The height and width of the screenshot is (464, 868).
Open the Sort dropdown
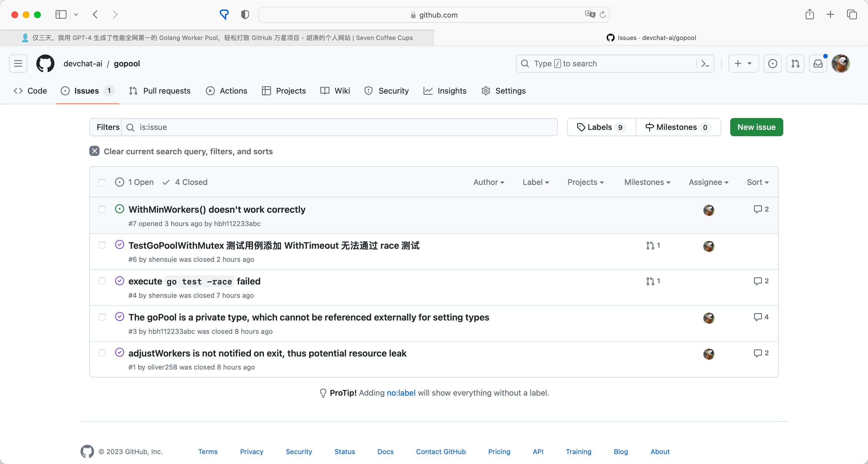[757, 182]
